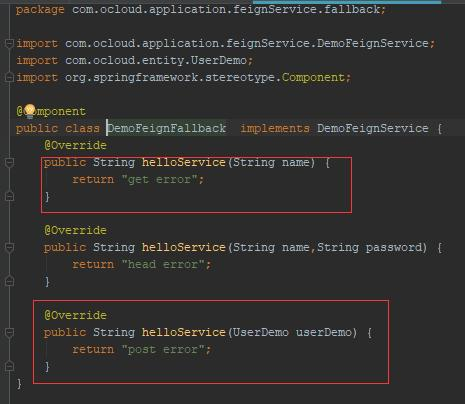
Task: Click the 'class' keyword in the declaration
Action: (82, 128)
